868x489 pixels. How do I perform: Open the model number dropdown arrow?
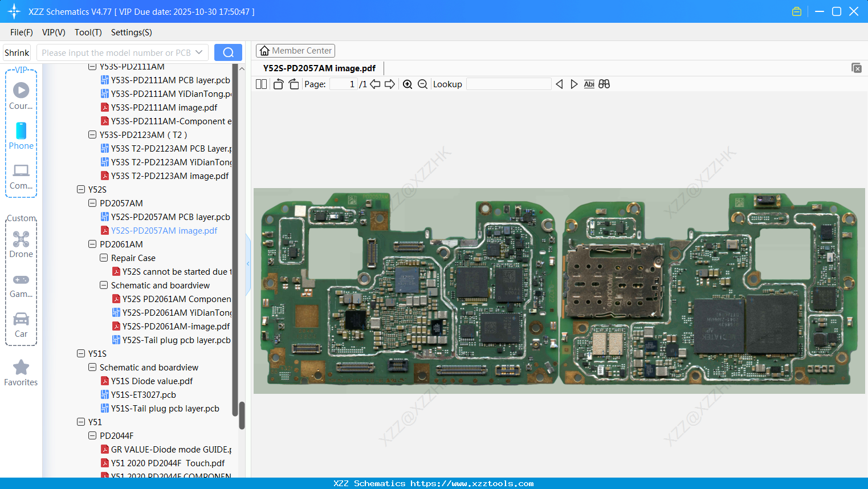(x=199, y=52)
